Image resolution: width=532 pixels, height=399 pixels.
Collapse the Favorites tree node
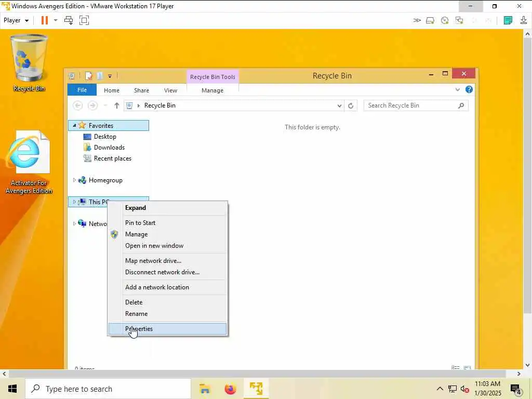(x=74, y=126)
